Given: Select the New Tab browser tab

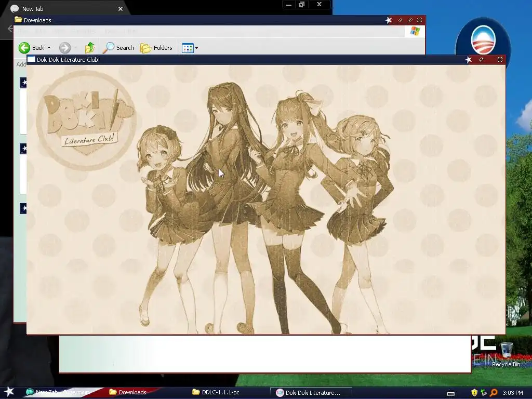Looking at the screenshot, I should (x=66, y=9).
